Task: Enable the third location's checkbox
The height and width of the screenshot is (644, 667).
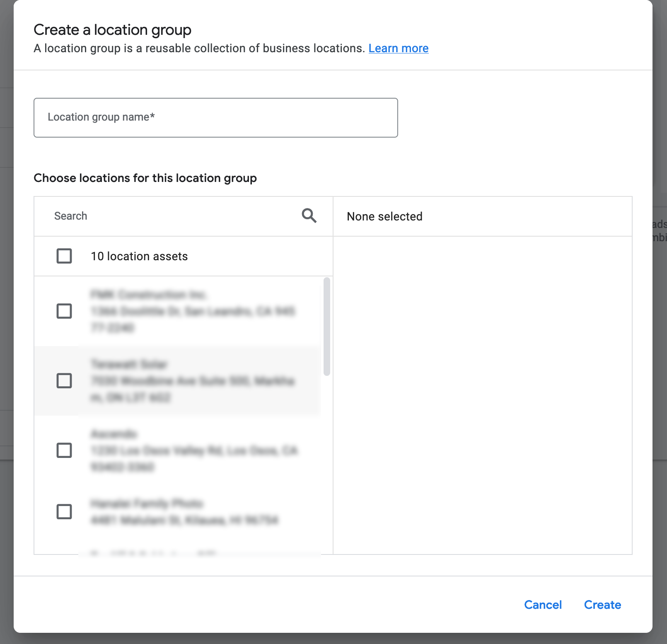Action: point(64,450)
